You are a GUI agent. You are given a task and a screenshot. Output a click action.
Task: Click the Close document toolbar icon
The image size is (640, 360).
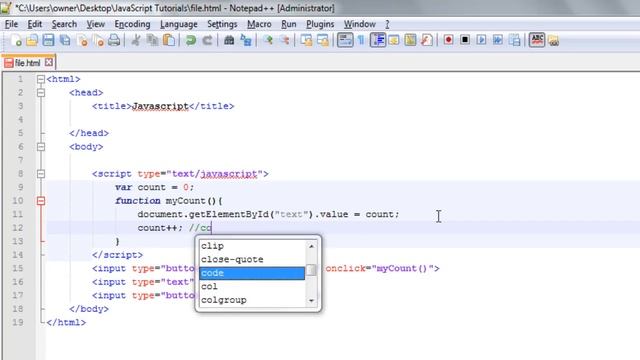(82, 40)
